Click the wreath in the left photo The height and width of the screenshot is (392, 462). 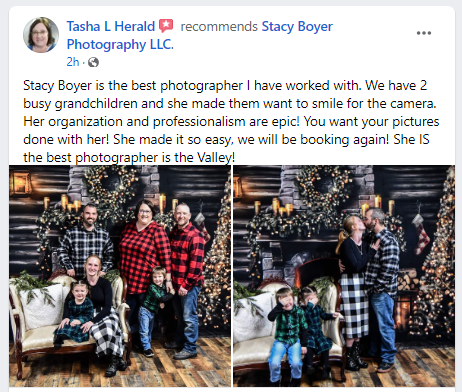110,188
